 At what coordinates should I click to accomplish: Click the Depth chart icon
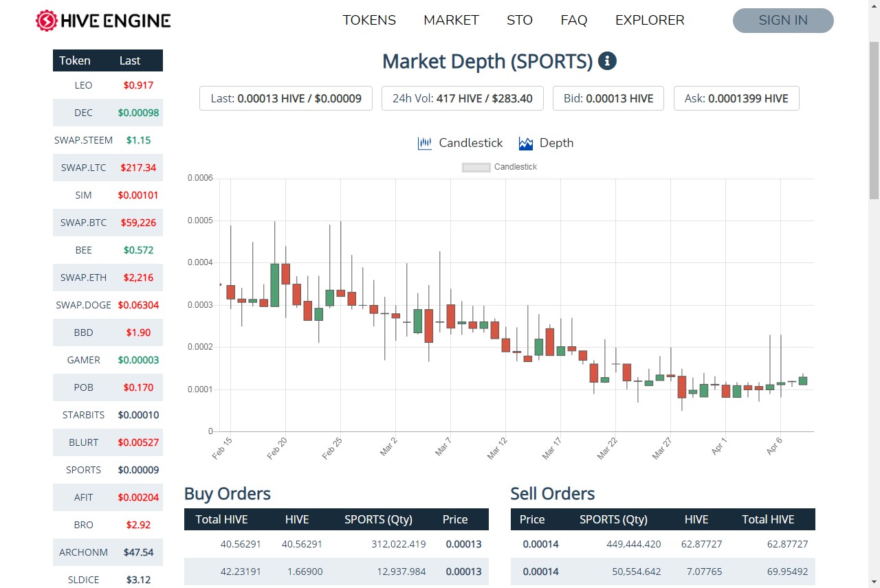526,143
